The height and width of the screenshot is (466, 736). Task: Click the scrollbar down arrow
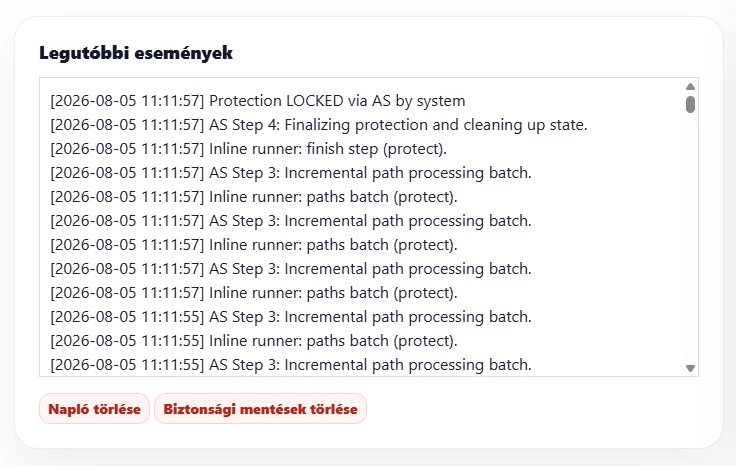690,368
